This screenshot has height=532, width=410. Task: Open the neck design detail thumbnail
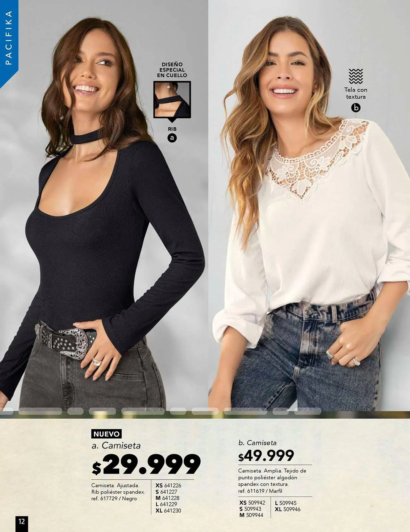[172, 99]
